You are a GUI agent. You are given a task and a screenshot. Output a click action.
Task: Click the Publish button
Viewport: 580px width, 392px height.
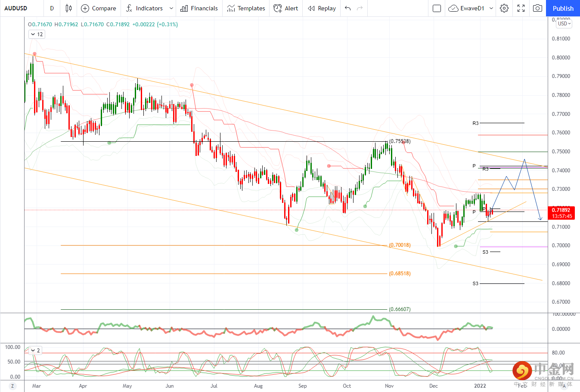(563, 8)
